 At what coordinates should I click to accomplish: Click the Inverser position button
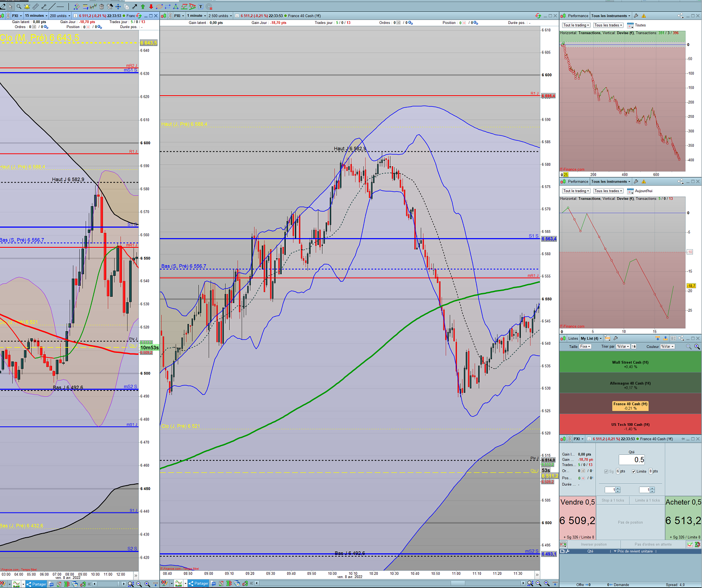click(x=594, y=545)
